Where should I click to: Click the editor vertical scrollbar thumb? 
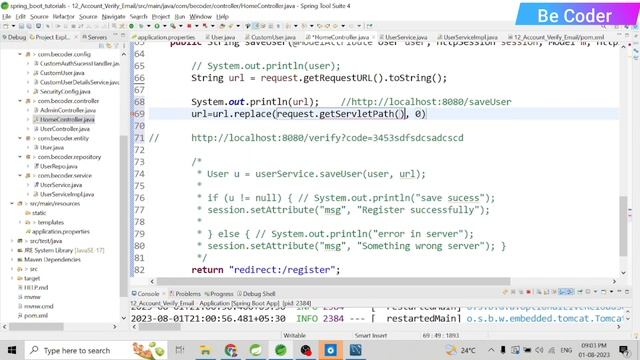(x=623, y=226)
